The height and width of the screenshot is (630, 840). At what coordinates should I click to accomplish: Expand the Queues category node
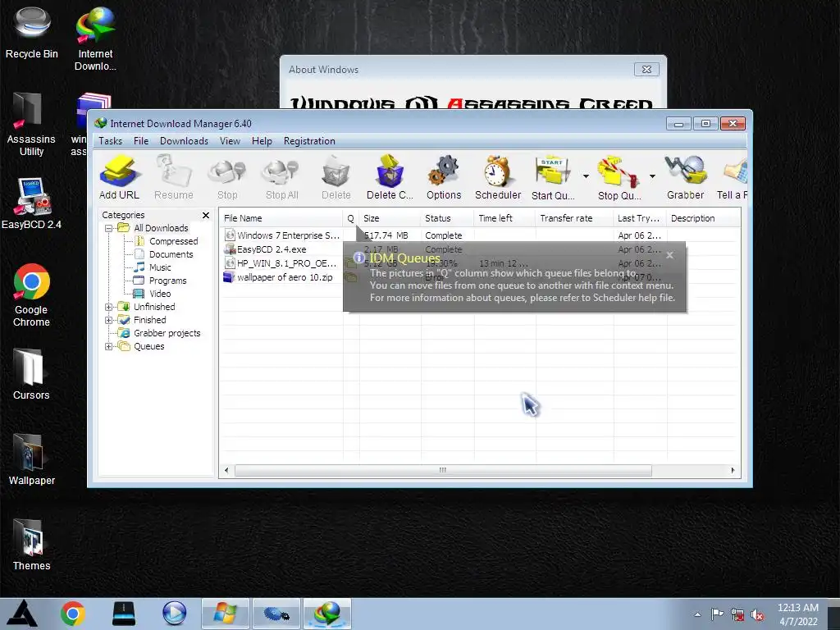(x=109, y=347)
